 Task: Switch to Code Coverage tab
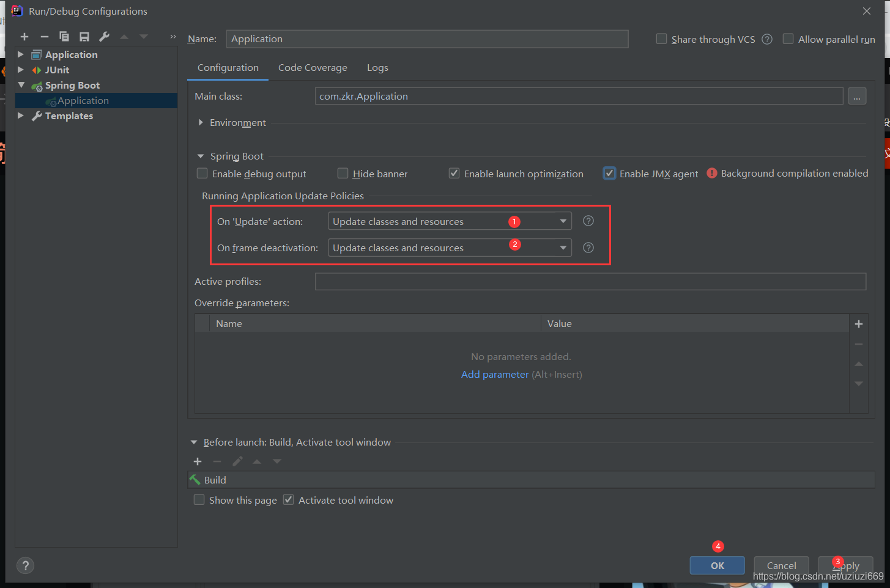(x=313, y=67)
